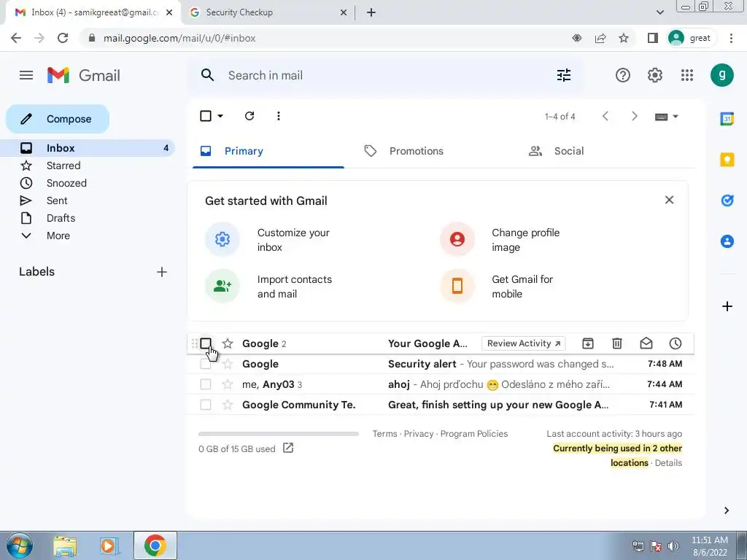Click the search magnifier icon
This screenshot has width=747, height=560.
pyautogui.click(x=207, y=75)
